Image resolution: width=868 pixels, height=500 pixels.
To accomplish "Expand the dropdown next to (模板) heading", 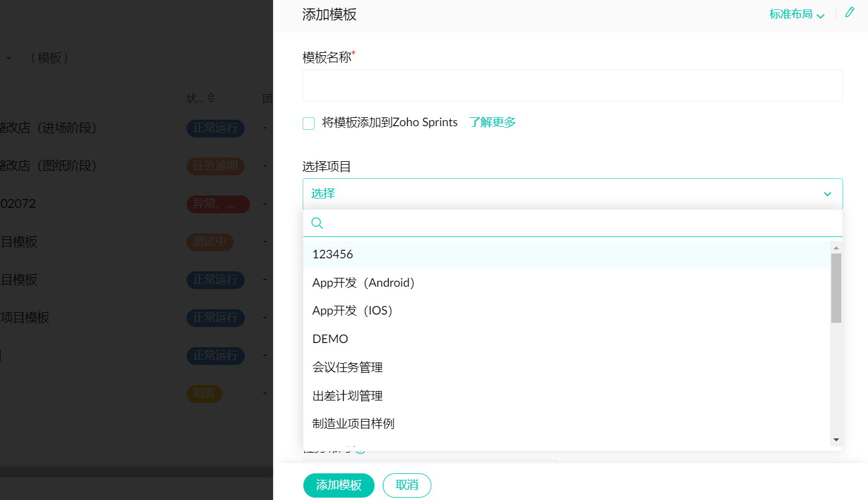I will pyautogui.click(x=9, y=58).
